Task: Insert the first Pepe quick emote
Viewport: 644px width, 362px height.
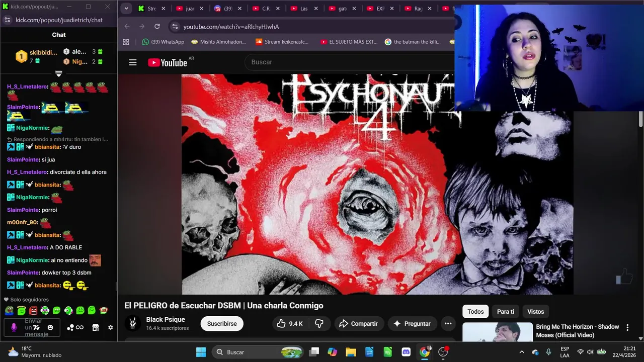Action: 9,310
